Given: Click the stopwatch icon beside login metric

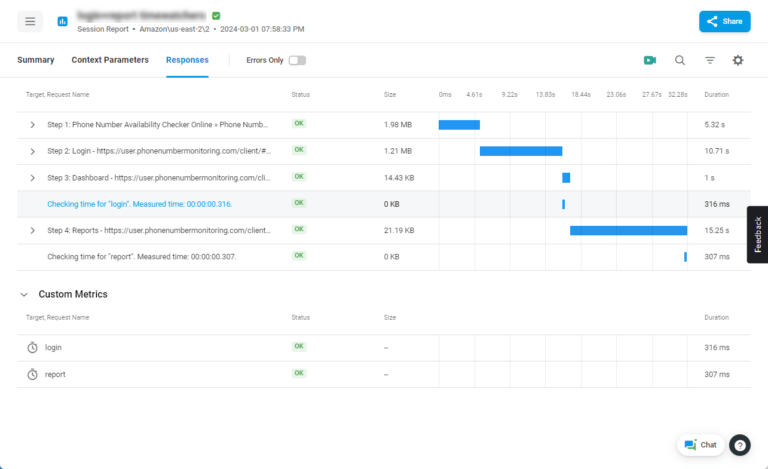Looking at the screenshot, I should point(32,348).
